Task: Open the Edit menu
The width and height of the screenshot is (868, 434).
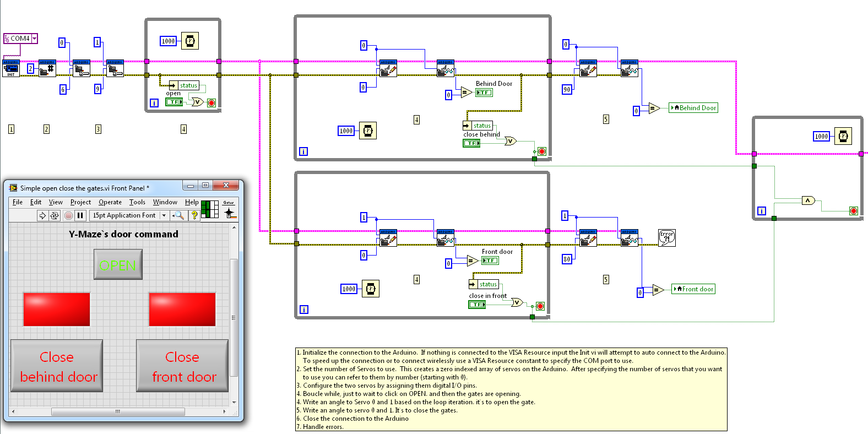Action: 36,202
